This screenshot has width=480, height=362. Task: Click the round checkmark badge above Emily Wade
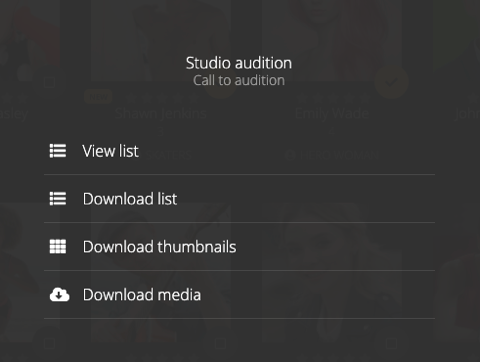391,82
